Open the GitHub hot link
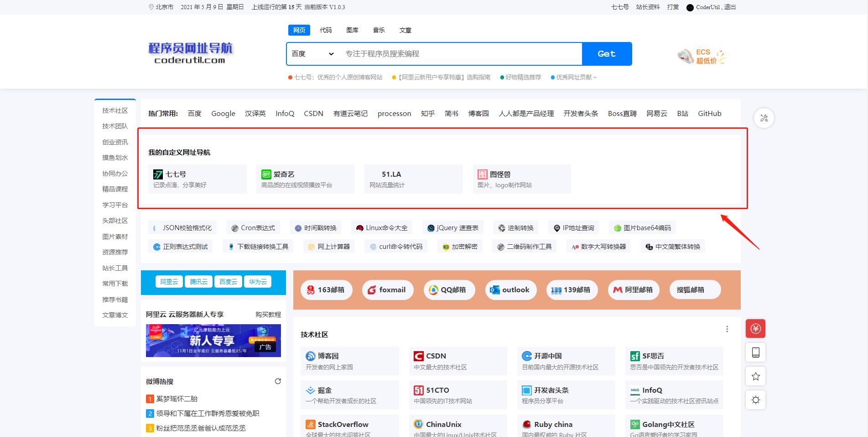 point(710,114)
